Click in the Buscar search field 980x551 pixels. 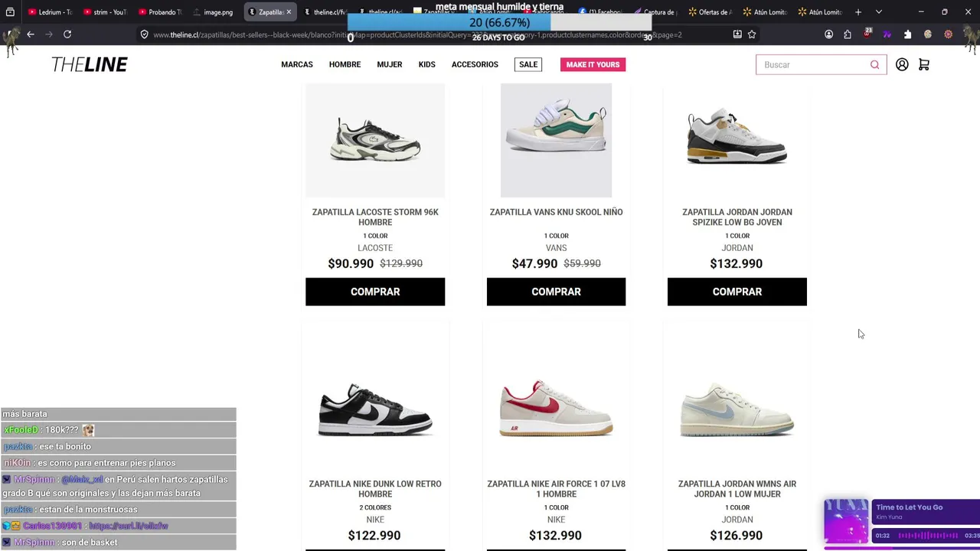813,65
